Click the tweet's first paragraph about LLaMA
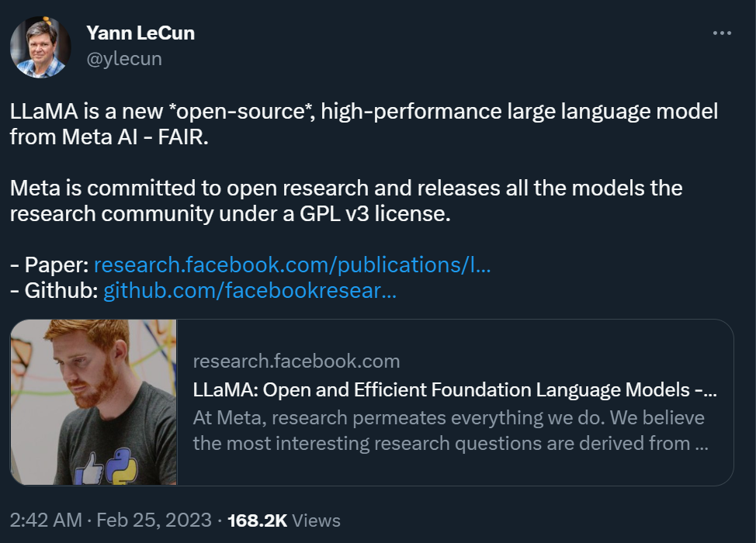This screenshot has height=543, width=756. click(x=363, y=124)
